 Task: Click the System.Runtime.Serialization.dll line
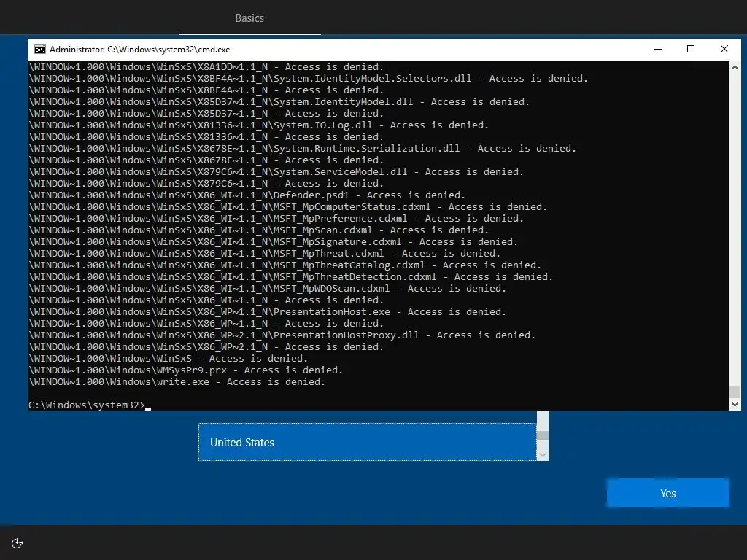coord(303,149)
